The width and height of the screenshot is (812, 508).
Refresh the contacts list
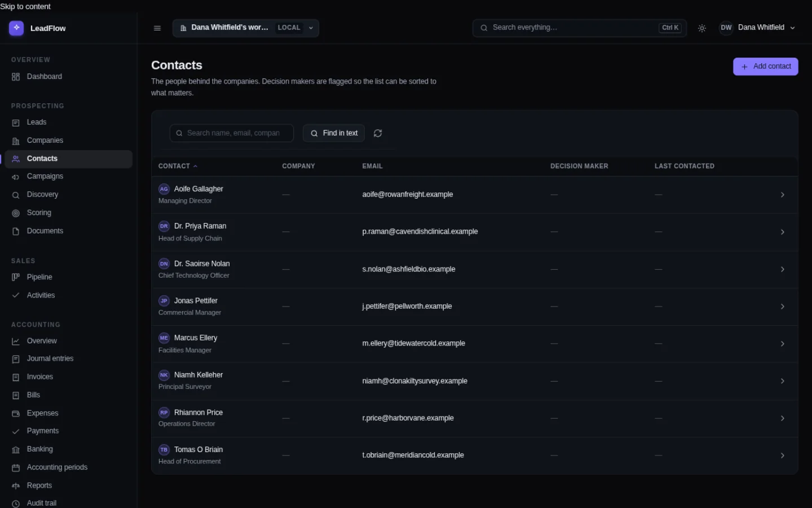pos(378,133)
